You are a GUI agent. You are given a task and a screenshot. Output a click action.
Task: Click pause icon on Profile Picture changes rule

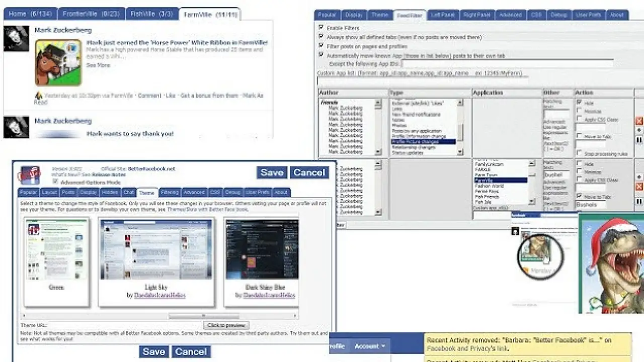pos(639,139)
